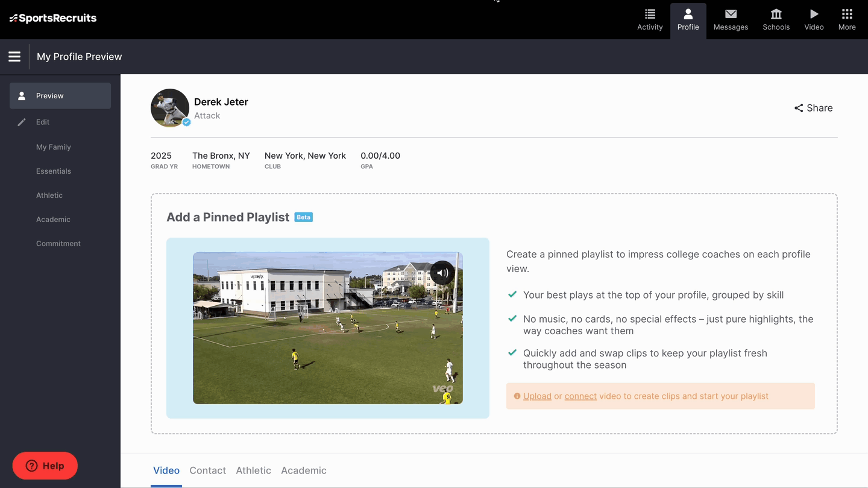Click the connect video link

pyautogui.click(x=580, y=396)
